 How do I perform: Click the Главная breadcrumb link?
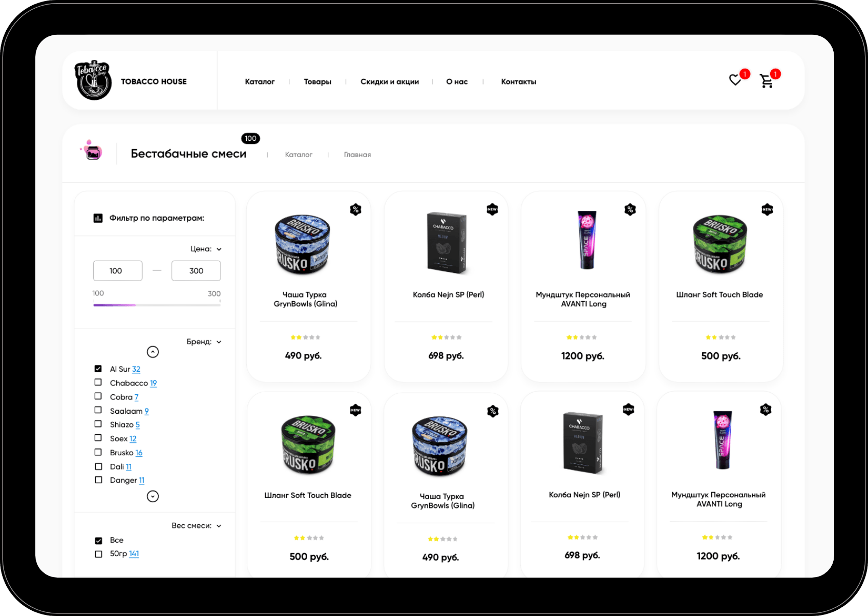357,155
